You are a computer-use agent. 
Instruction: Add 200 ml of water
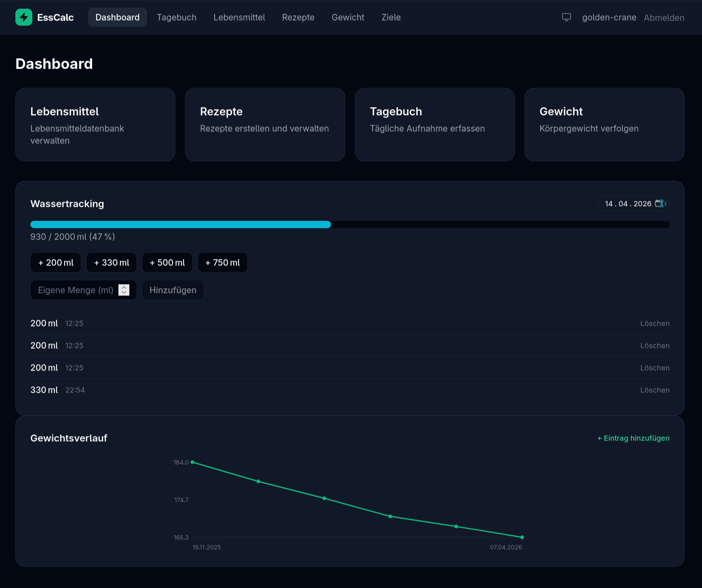[x=56, y=263]
